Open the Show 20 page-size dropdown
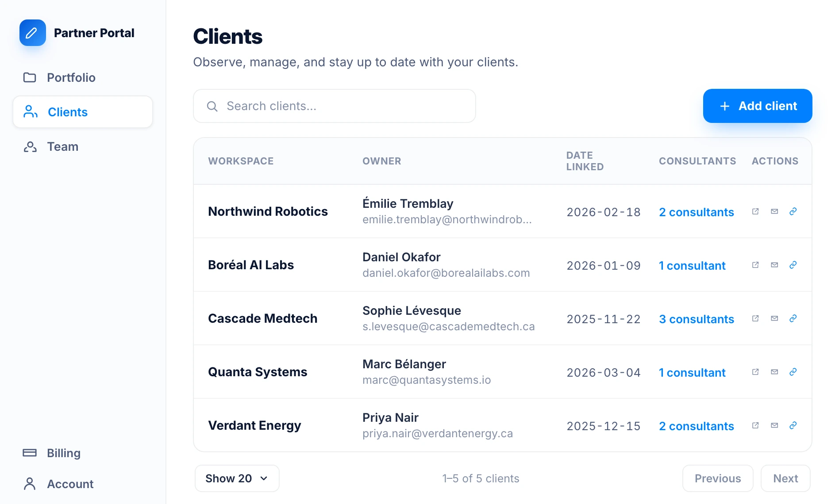This screenshot has width=839, height=504. 237,478
